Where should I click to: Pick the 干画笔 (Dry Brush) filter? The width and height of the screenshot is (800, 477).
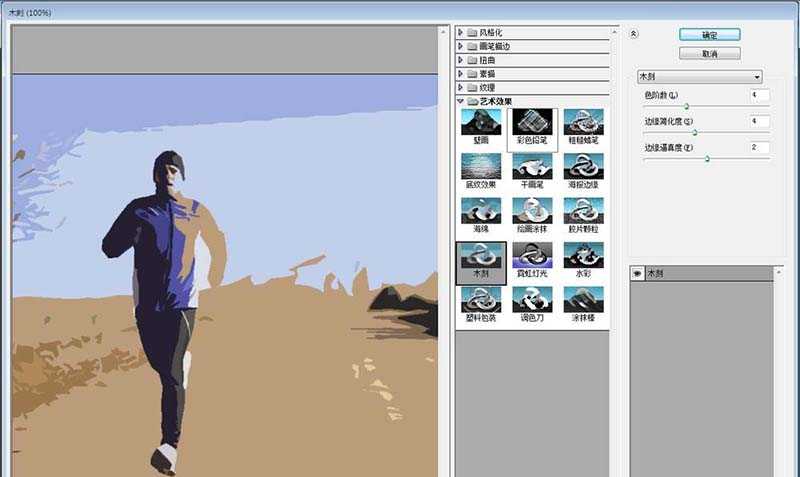531,167
